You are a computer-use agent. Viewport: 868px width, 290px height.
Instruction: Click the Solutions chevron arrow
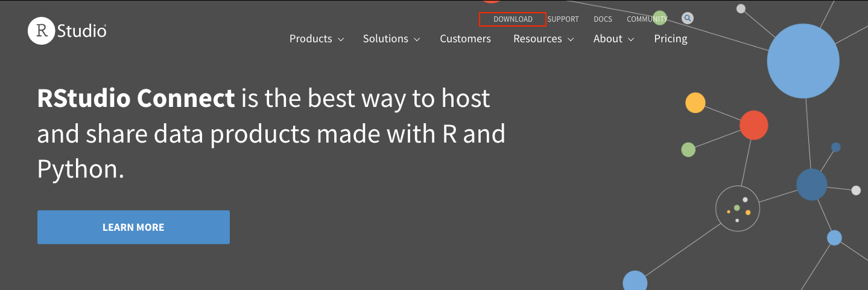tap(417, 39)
